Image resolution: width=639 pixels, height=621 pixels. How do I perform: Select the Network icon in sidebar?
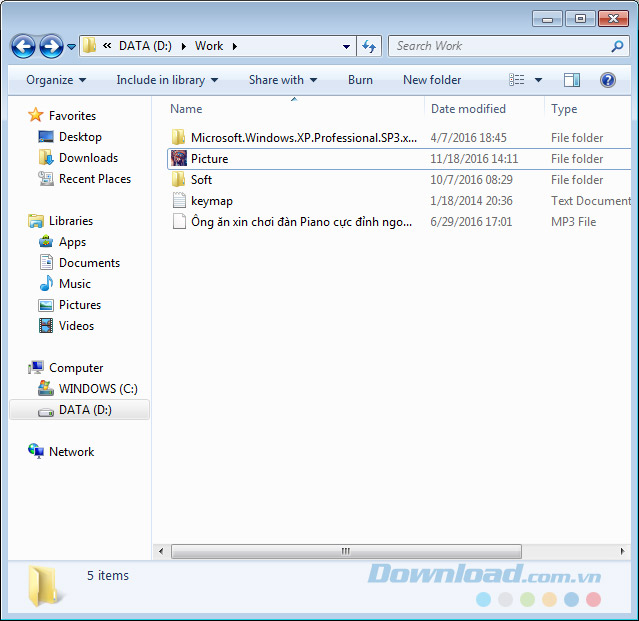click(x=36, y=451)
